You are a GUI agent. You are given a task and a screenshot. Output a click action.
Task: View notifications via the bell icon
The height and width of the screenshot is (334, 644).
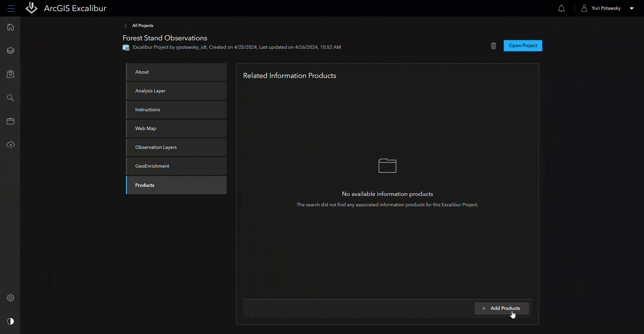561,8
